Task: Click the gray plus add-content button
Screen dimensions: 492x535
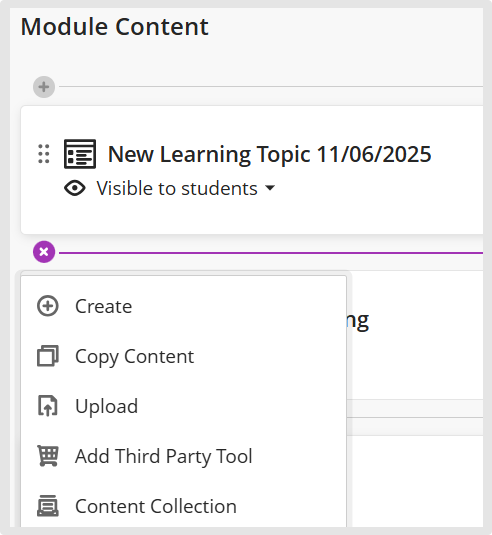Action: click(44, 87)
